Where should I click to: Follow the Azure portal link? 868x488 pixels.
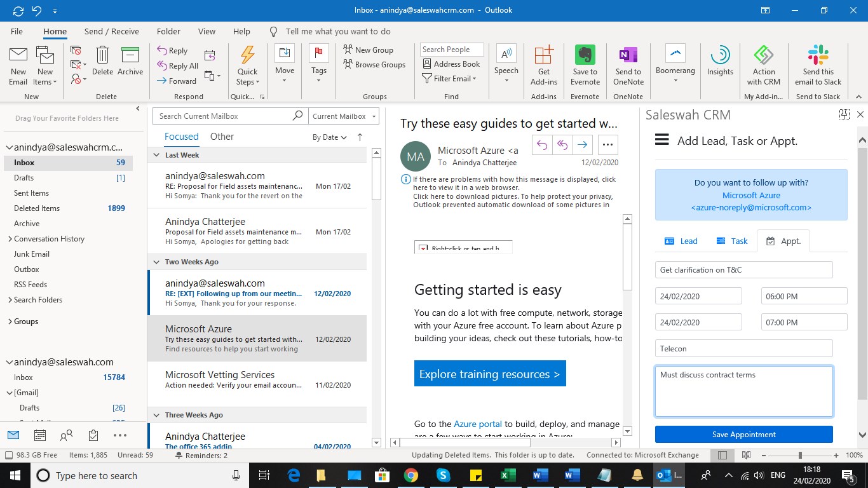point(478,424)
